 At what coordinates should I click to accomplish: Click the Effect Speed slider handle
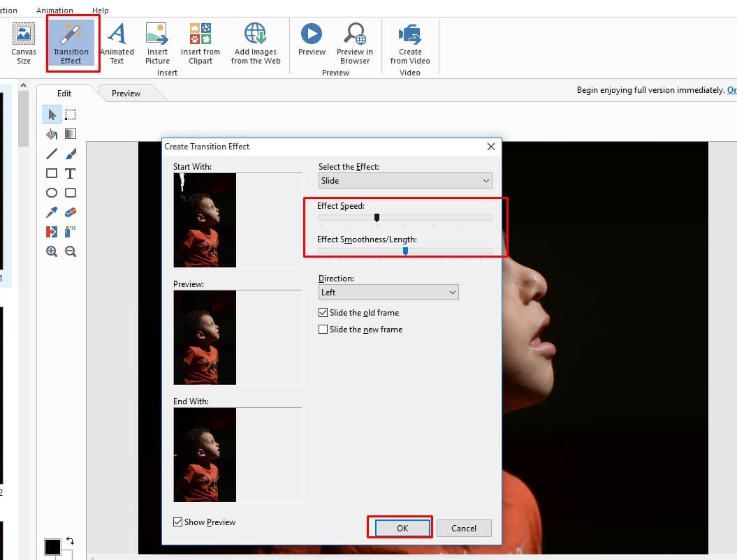click(x=377, y=218)
